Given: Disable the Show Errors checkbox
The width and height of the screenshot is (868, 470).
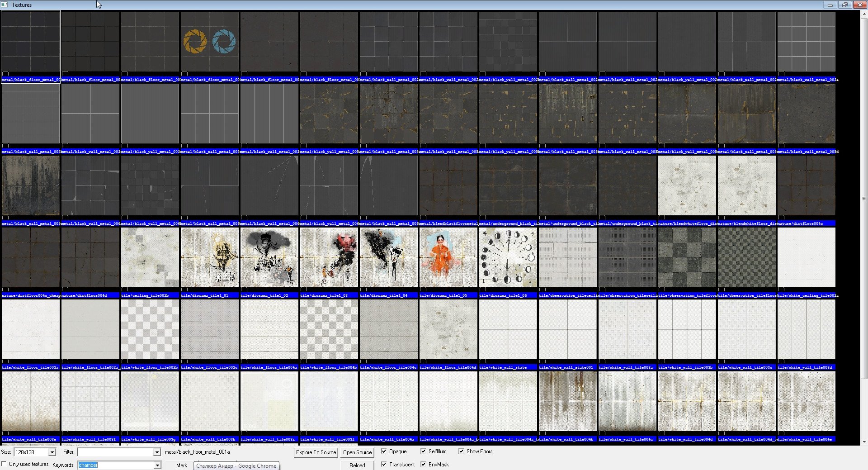Looking at the screenshot, I should 461,451.
